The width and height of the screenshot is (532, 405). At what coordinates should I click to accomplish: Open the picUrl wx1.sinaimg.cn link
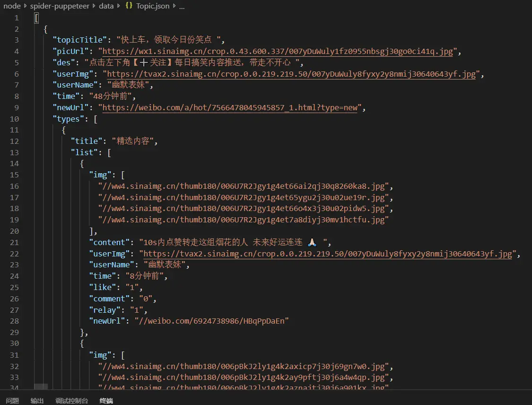point(278,51)
